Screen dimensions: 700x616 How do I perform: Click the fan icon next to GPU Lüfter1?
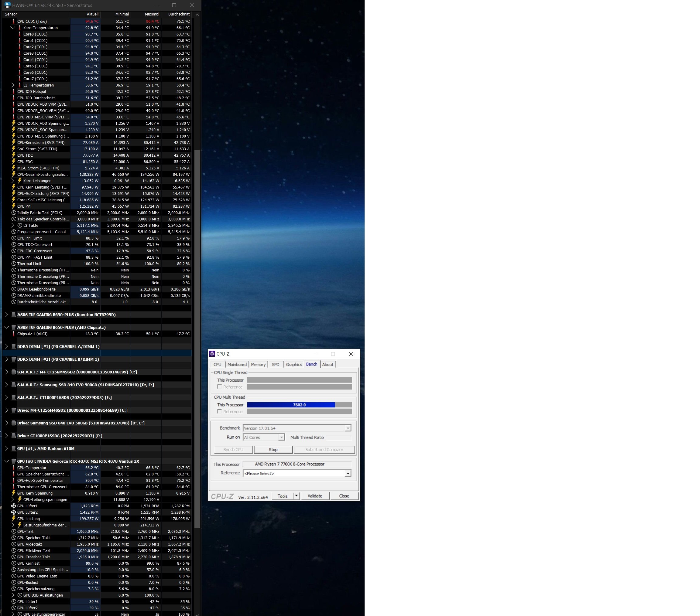tap(14, 506)
